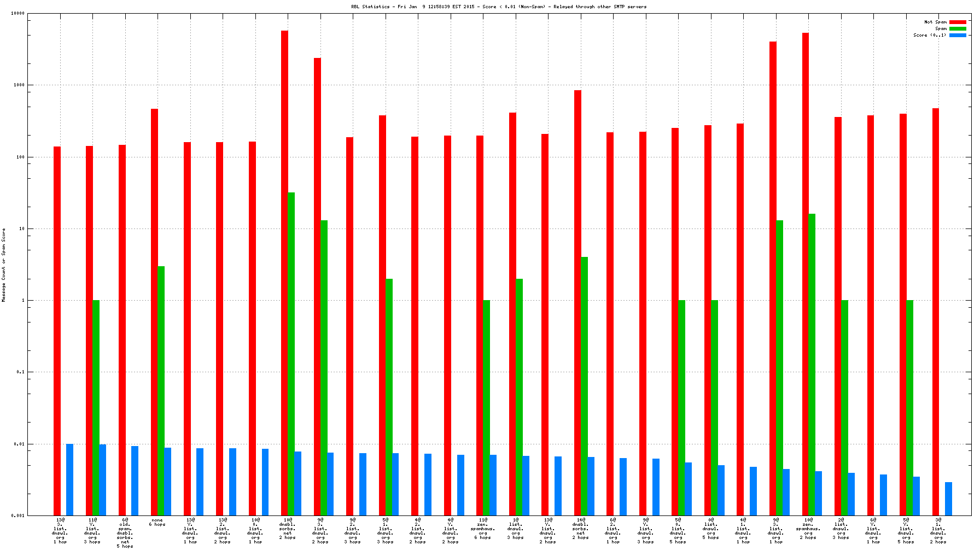Select the zen.spamhaus.org 6 hops label
The width and height of the screenshot is (980, 551).
coord(482,529)
